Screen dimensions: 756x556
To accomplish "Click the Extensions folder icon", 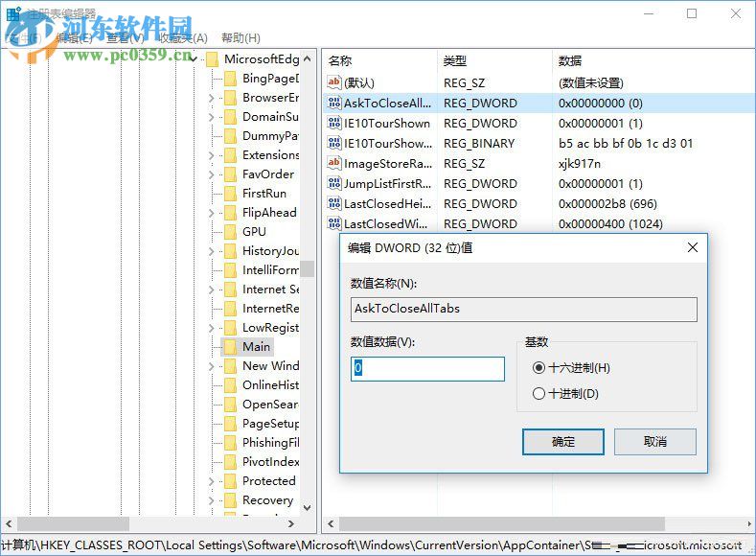I will coord(231,154).
